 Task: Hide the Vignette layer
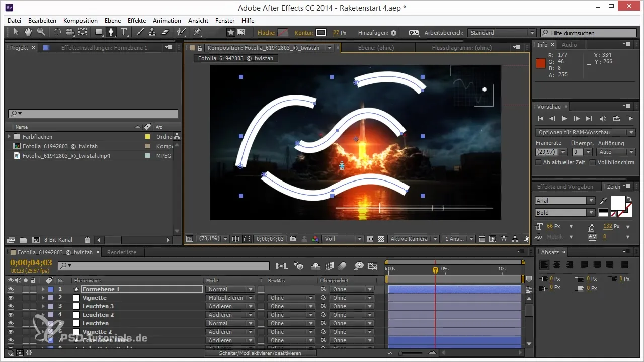11,298
